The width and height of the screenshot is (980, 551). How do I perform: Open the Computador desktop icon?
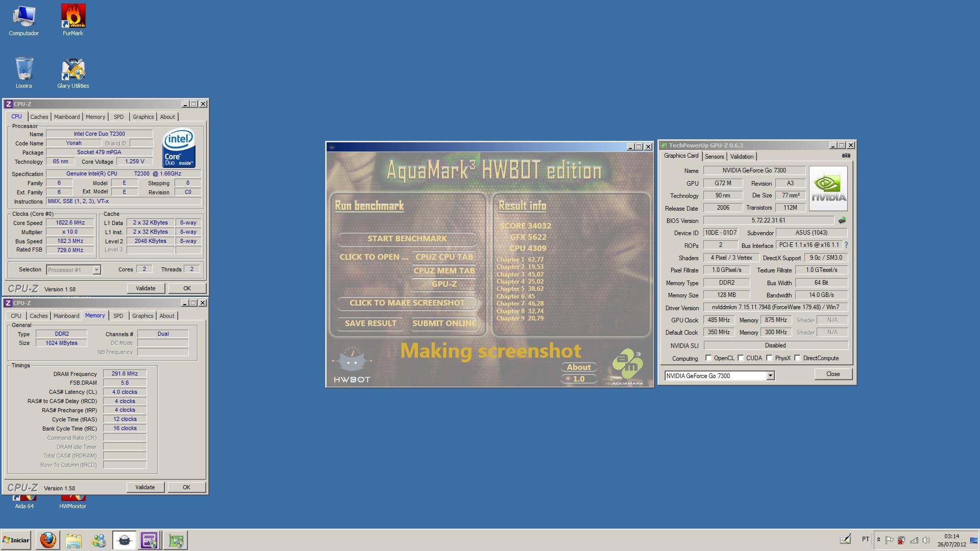click(x=23, y=20)
